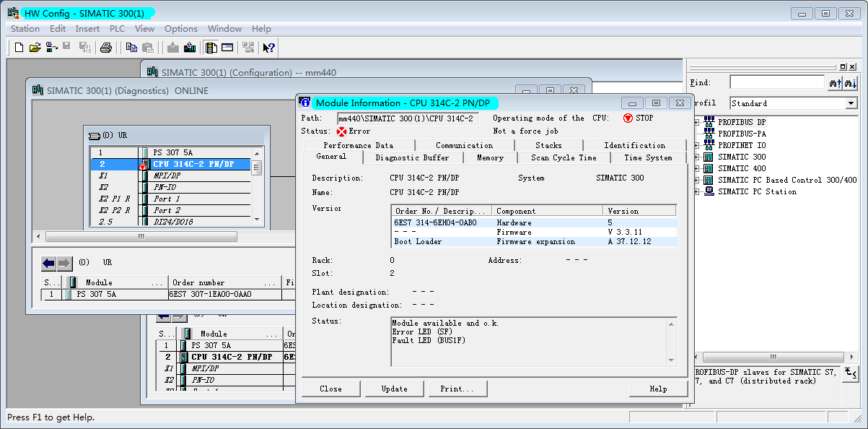
Task: Click the 6ES7 314-6EH04-0AB0 order number row
Action: coord(535,222)
